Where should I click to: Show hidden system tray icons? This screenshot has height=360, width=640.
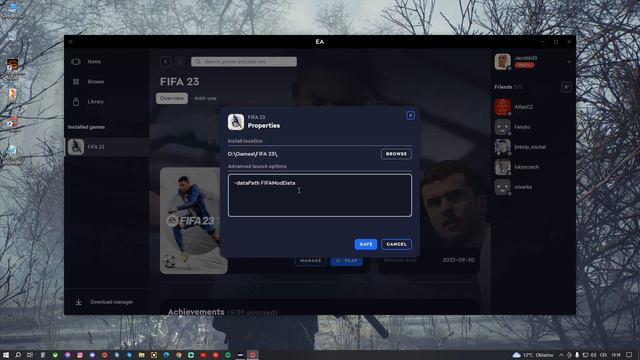[x=561, y=355]
